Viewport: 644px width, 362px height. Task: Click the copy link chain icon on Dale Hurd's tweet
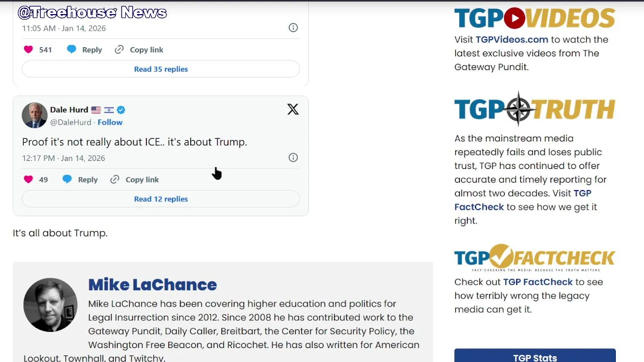point(115,179)
